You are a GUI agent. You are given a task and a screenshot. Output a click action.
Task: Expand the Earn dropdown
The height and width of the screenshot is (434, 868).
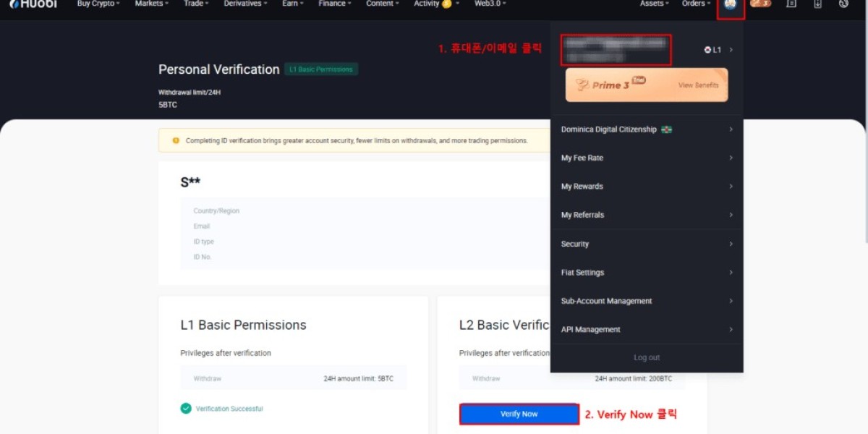293,4
